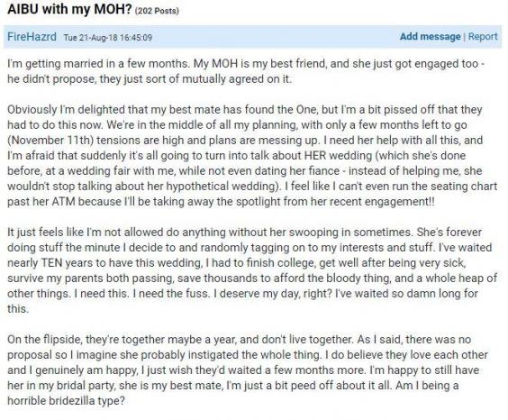Click empty area of the blue post header bar
This screenshot has width=508, height=420.
tap(276, 37)
